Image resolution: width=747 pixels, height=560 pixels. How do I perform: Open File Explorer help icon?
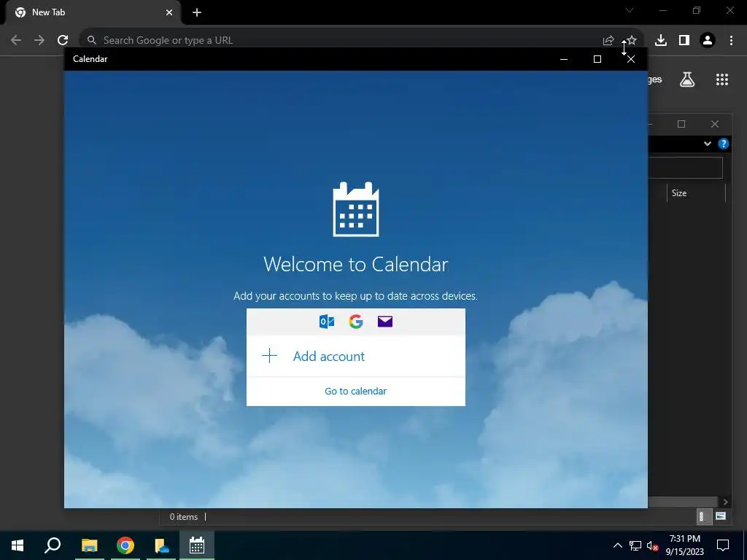point(723,144)
